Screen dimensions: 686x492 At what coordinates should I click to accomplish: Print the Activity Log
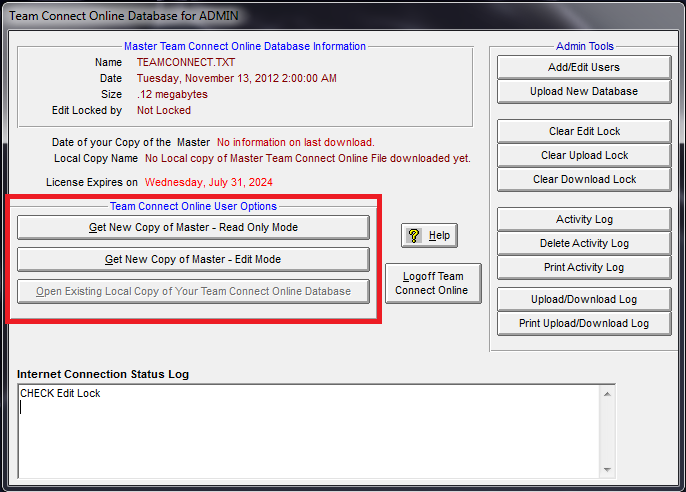(x=584, y=267)
